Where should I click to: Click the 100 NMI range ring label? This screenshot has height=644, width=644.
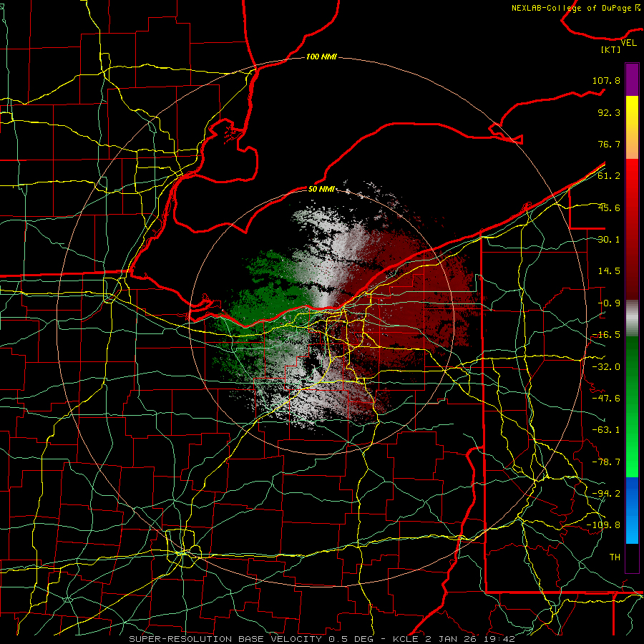click(x=321, y=57)
